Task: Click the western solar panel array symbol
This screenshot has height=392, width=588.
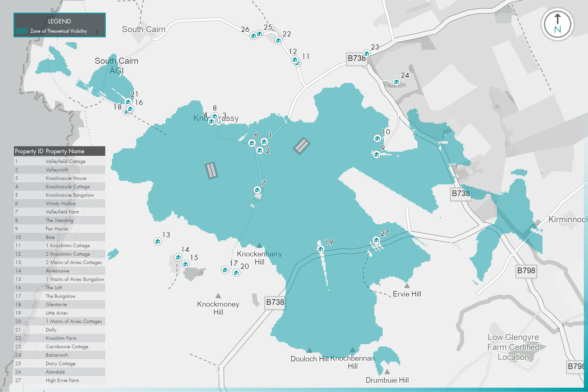Action: point(211,170)
